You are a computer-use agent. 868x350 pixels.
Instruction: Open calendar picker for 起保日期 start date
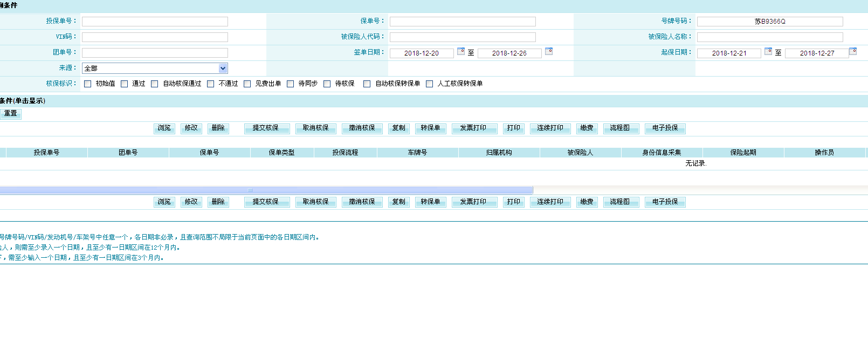pyautogui.click(x=768, y=51)
